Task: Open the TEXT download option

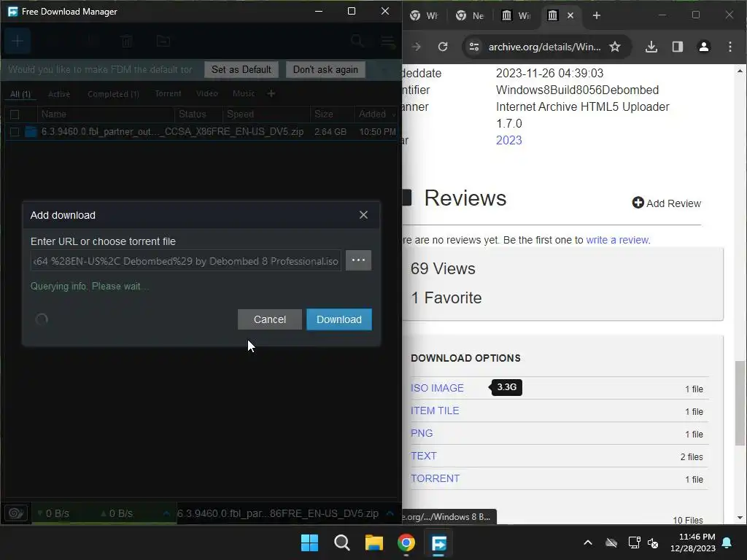Action: click(x=424, y=456)
